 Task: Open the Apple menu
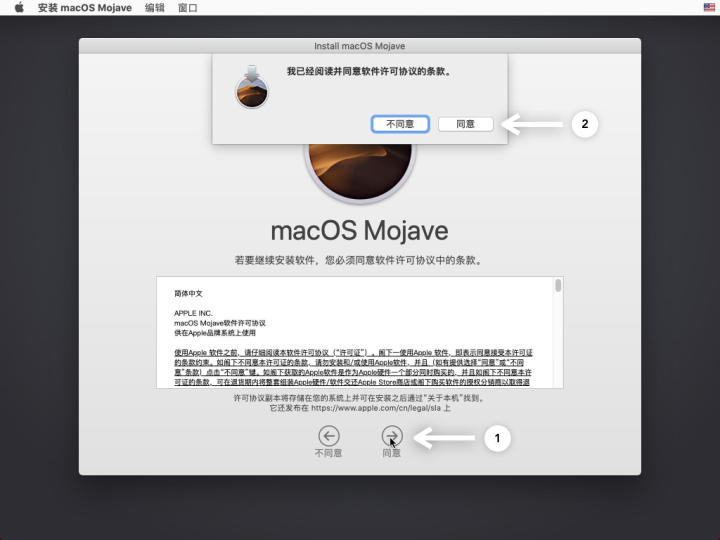(19, 7)
